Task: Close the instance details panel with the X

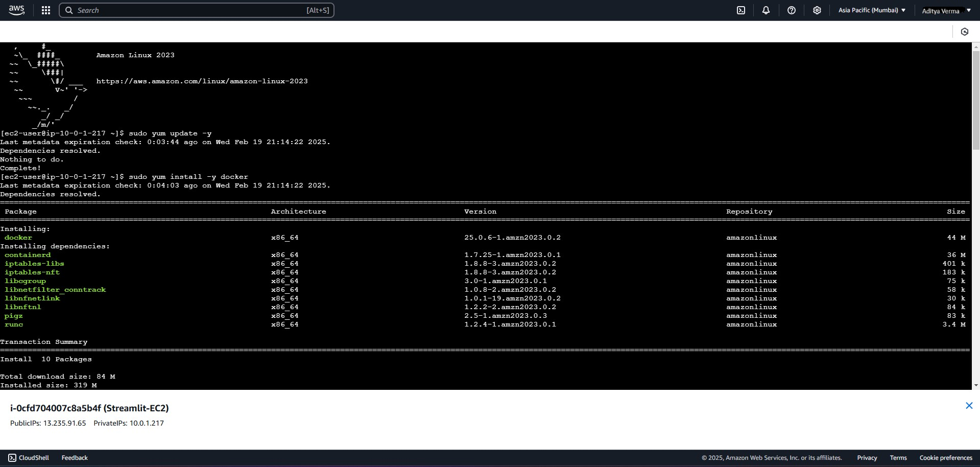Action: point(969,406)
